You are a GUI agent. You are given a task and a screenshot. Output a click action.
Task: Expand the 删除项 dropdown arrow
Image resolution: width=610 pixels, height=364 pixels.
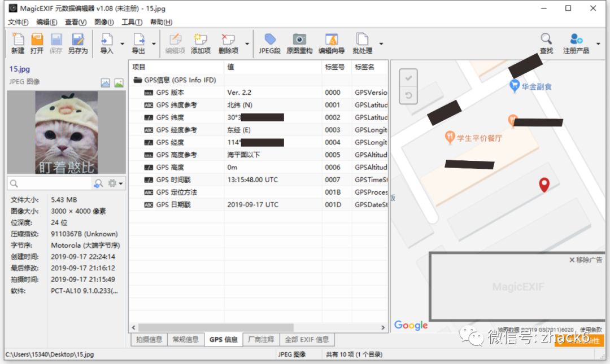pos(247,44)
